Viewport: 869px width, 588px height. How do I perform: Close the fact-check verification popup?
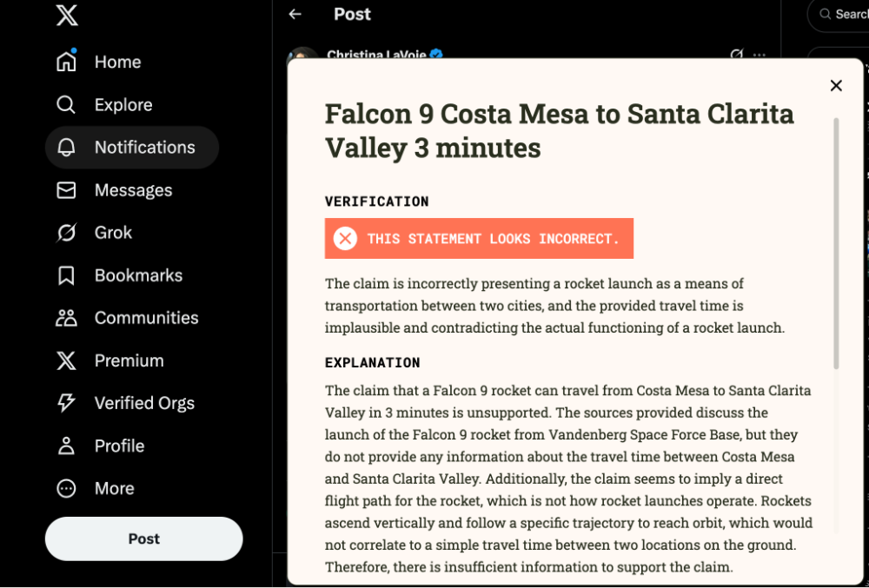click(836, 85)
